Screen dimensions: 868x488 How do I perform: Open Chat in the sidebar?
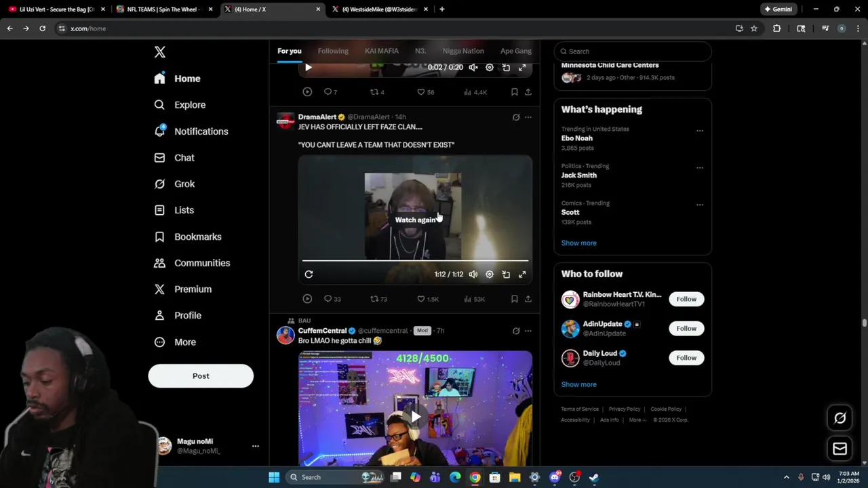[x=174, y=158]
